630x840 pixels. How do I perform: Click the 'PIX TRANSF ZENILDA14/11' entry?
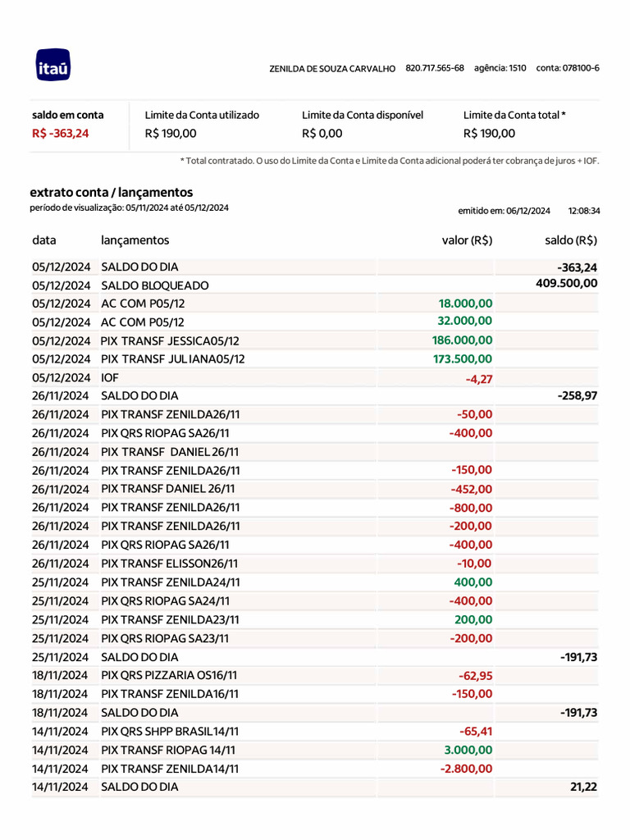coord(170,769)
